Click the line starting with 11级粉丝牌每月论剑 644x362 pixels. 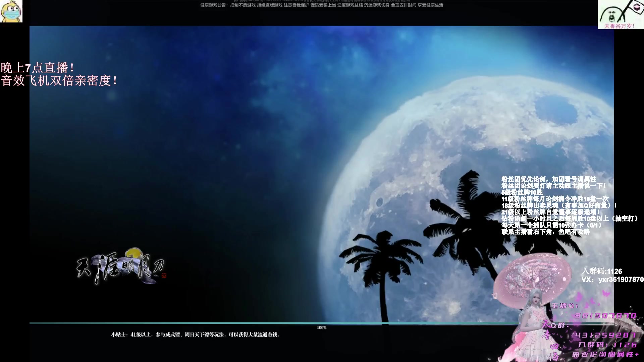[x=555, y=199]
